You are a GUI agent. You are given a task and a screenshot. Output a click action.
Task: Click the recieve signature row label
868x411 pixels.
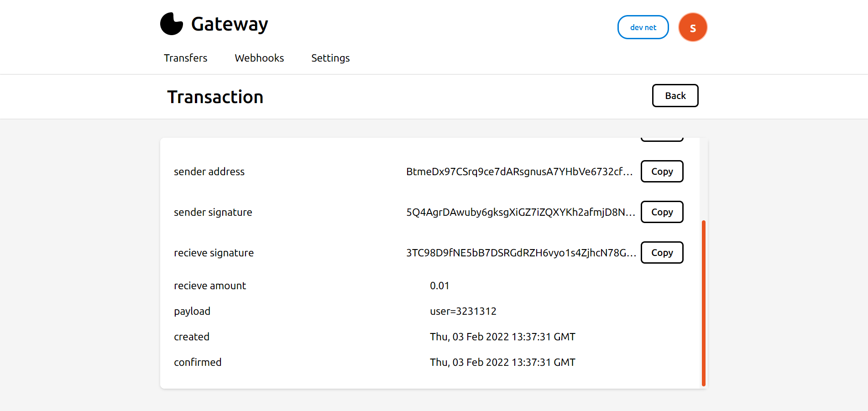(x=213, y=252)
